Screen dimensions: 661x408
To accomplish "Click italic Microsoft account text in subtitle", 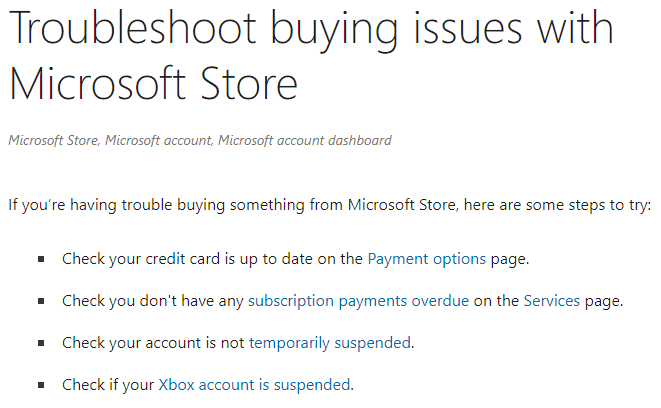I will 159,140.
